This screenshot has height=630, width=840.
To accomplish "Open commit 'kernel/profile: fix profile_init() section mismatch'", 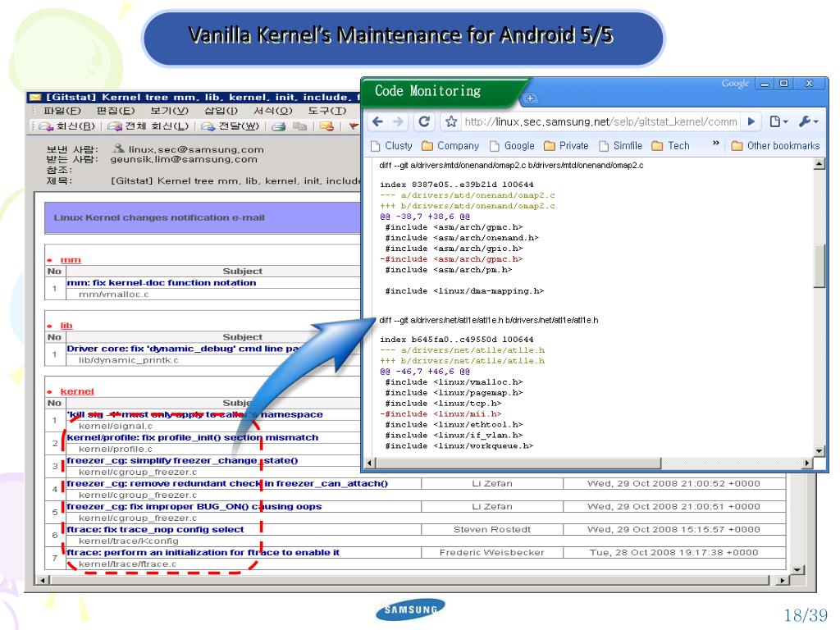I will tap(192, 438).
